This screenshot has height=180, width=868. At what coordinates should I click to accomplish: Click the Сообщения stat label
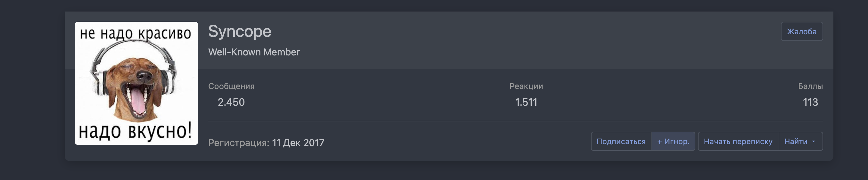pos(231,86)
